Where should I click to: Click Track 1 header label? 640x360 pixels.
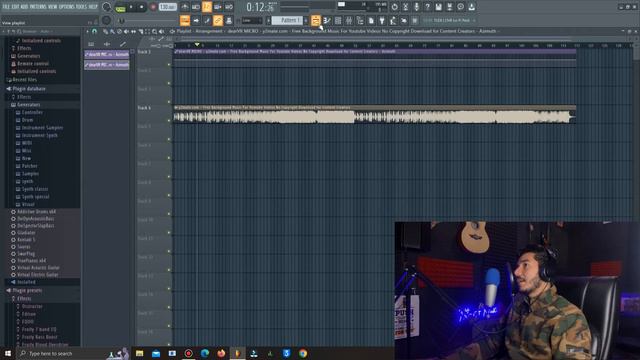tap(144, 52)
